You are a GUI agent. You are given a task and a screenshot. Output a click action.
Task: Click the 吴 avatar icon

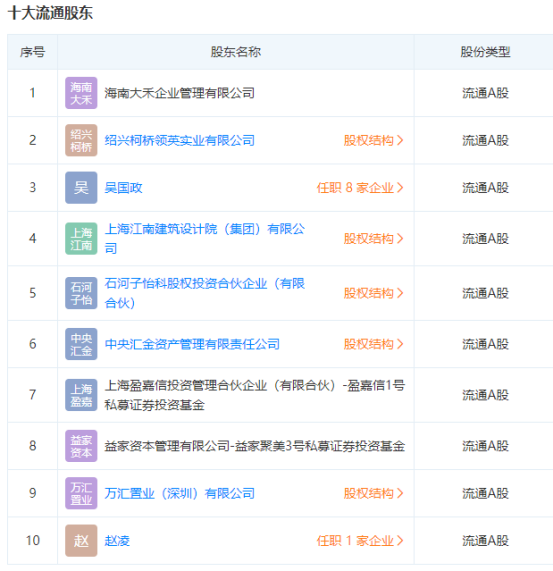pyautogui.click(x=81, y=188)
